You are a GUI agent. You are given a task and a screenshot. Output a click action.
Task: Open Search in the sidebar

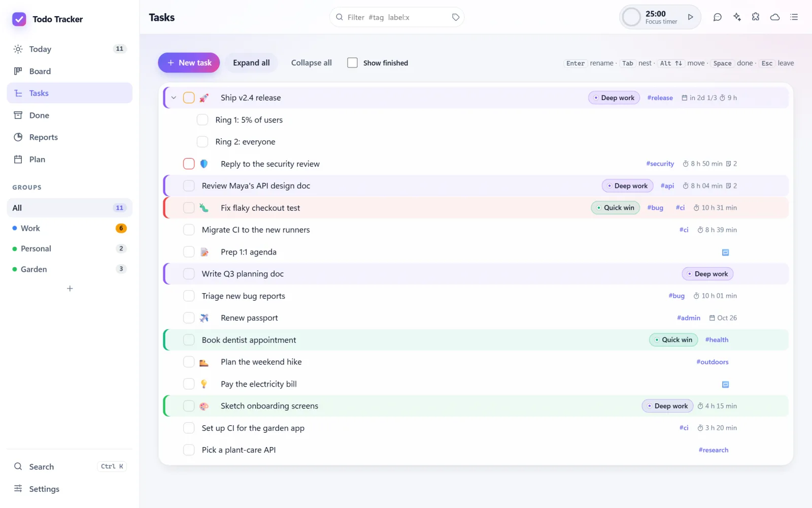coord(70,466)
